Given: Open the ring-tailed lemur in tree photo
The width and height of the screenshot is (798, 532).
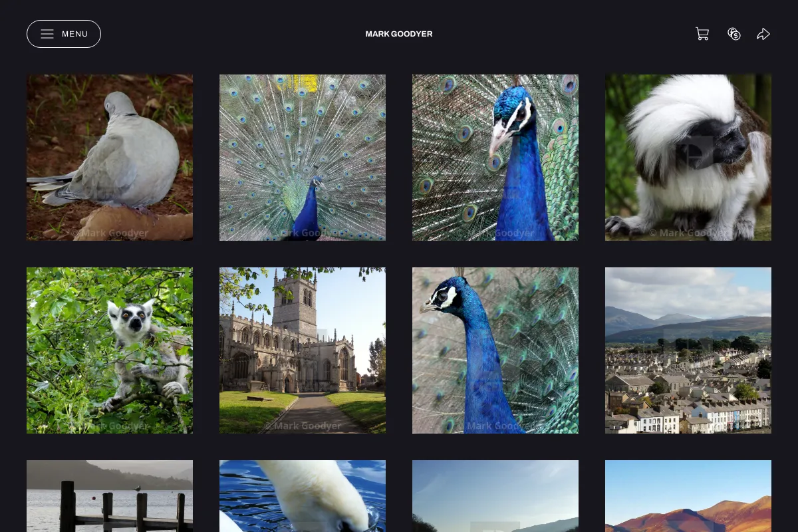Looking at the screenshot, I should point(110,350).
